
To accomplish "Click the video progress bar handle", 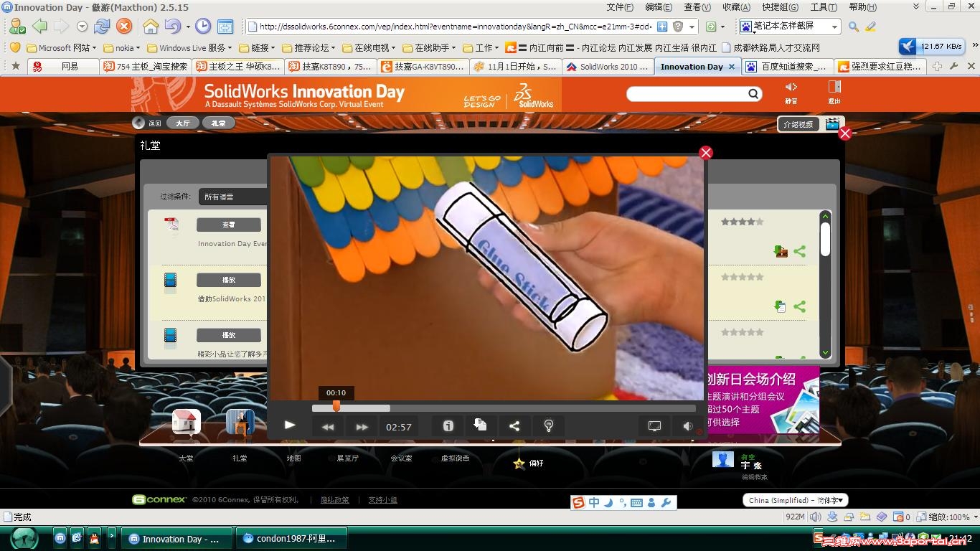I will click(336, 407).
